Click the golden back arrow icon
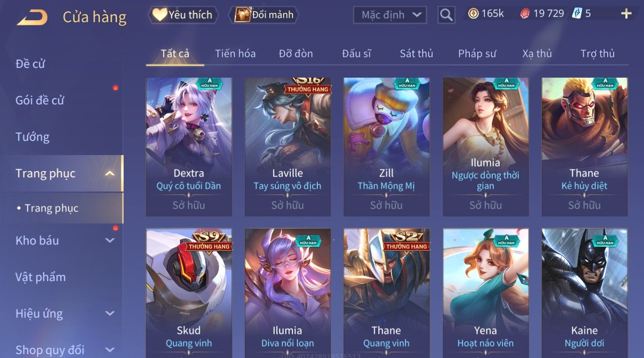Screen dimensions: 644x358 coord(32,18)
